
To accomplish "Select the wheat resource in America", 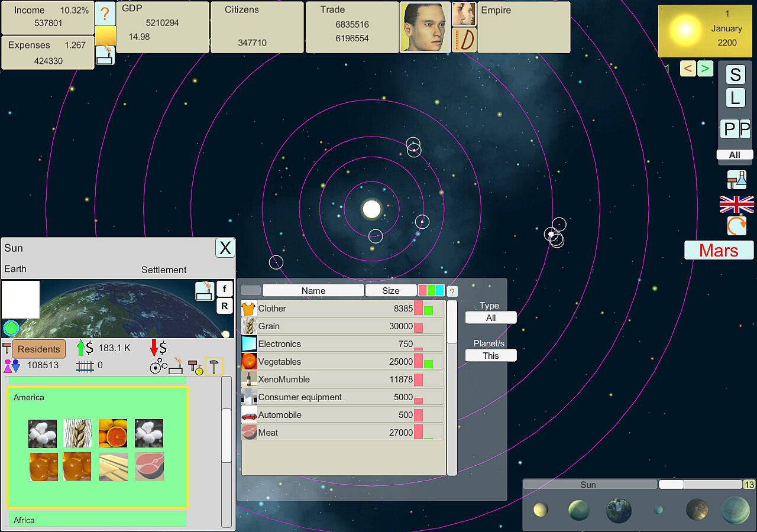I will point(77,433).
